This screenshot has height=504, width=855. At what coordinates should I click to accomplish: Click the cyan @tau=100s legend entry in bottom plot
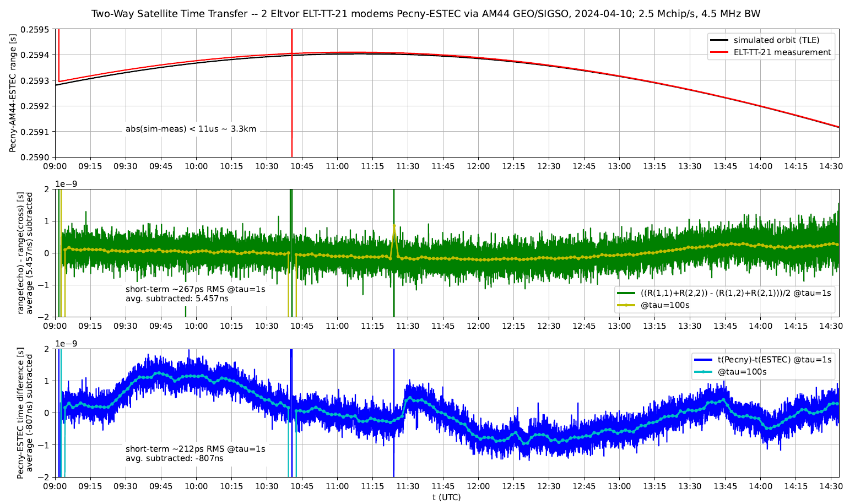[742, 372]
